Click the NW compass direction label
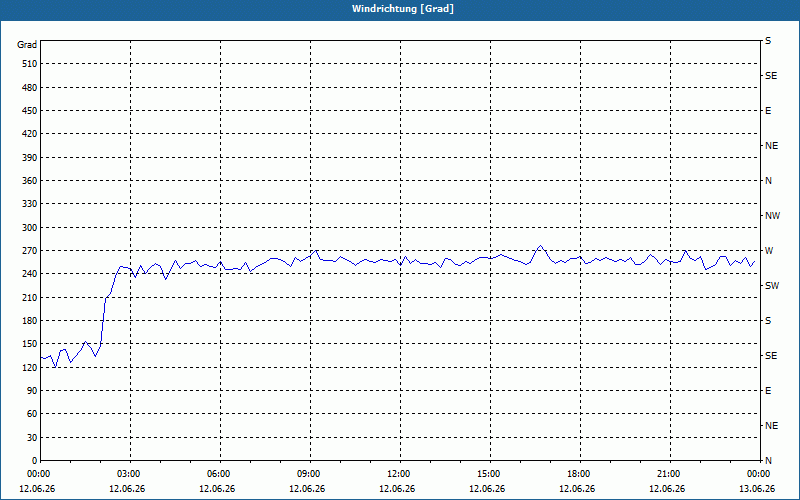Viewport: 800px width, 500px height. click(x=772, y=216)
